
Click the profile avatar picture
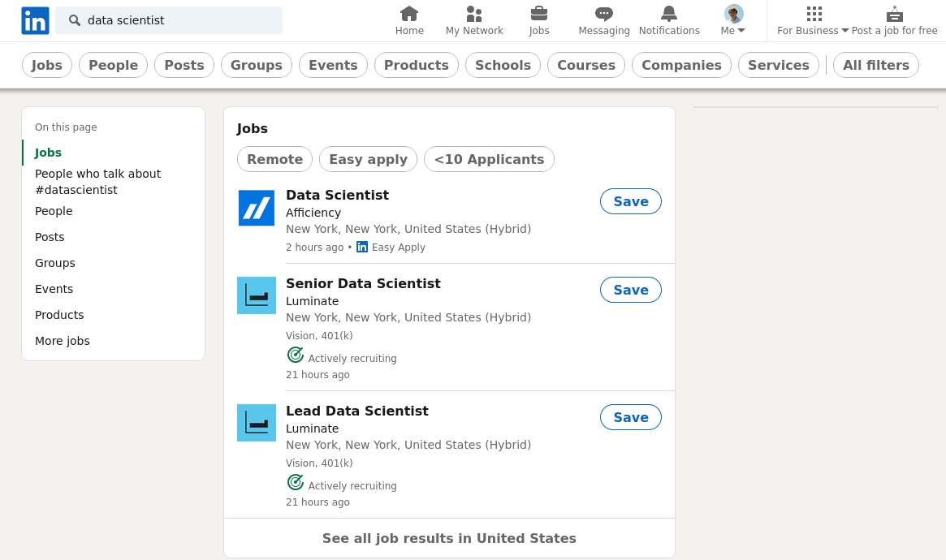[x=733, y=13]
